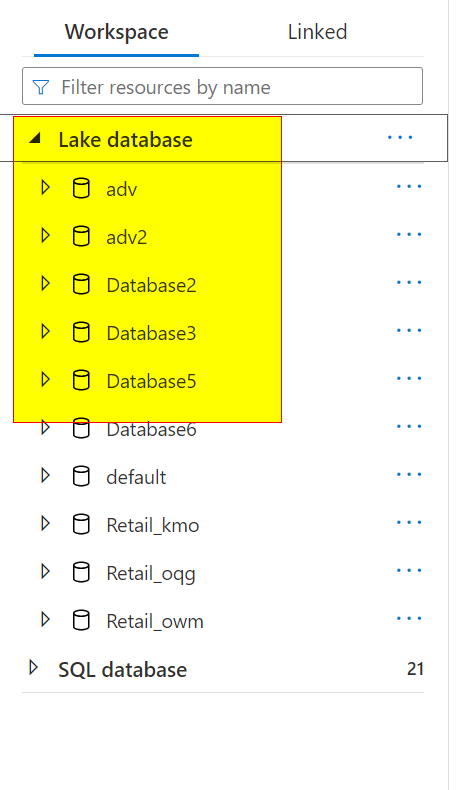Expand the adv database node
Image resolution: width=475 pixels, height=790 pixels.
point(45,187)
